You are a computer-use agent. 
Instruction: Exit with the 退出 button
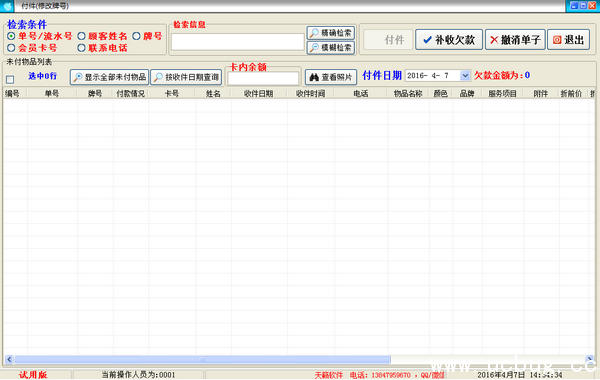coord(569,39)
